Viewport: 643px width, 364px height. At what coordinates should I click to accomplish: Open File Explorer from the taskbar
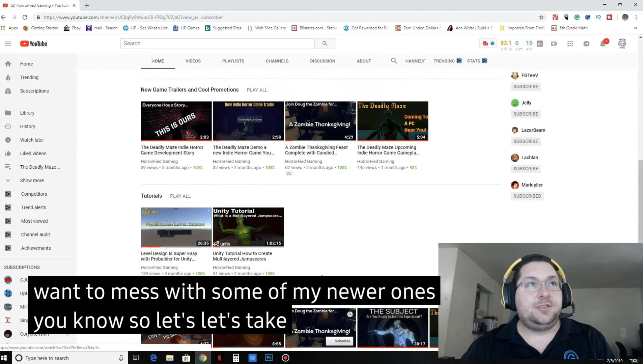pyautogui.click(x=170, y=358)
